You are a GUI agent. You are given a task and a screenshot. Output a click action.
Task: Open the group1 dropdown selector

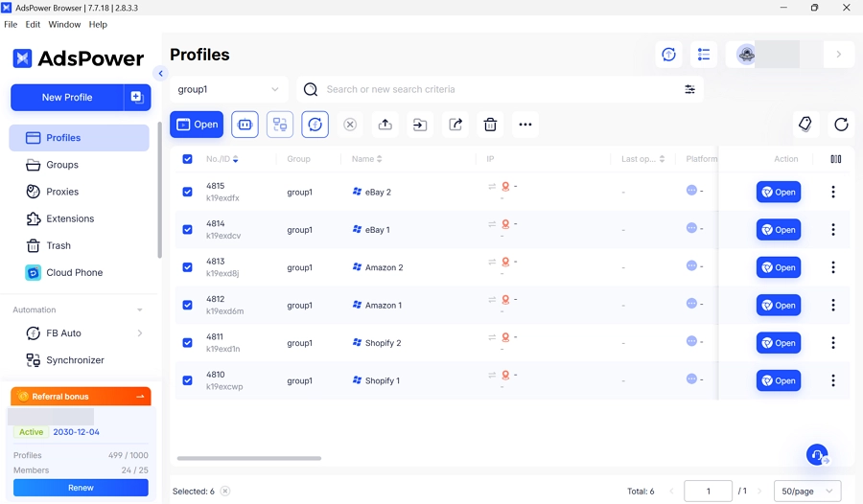(x=229, y=89)
